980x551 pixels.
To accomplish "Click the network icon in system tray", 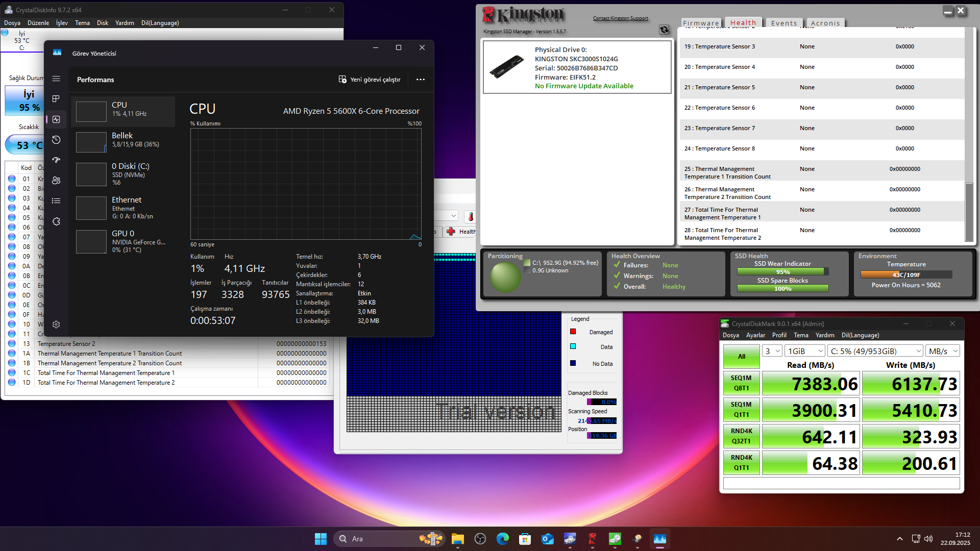I will pos(916,539).
